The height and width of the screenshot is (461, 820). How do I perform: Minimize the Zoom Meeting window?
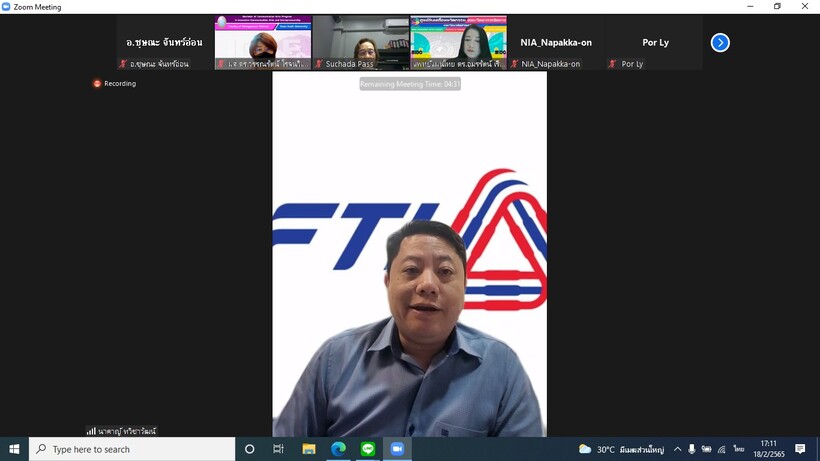coord(750,6)
